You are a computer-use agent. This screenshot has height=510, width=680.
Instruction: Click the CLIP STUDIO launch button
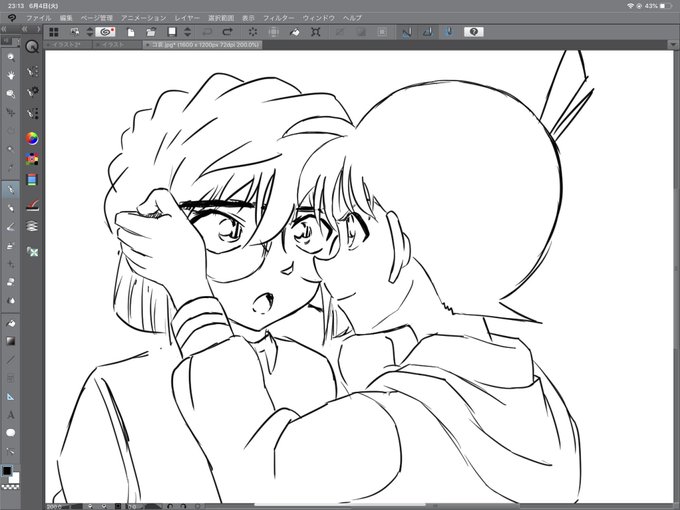click(x=105, y=32)
